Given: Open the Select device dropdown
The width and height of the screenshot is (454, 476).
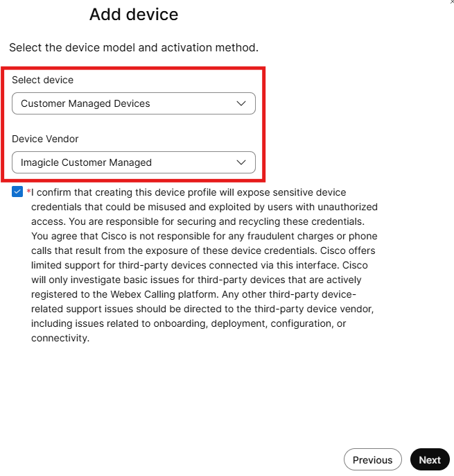Looking at the screenshot, I should [134, 103].
